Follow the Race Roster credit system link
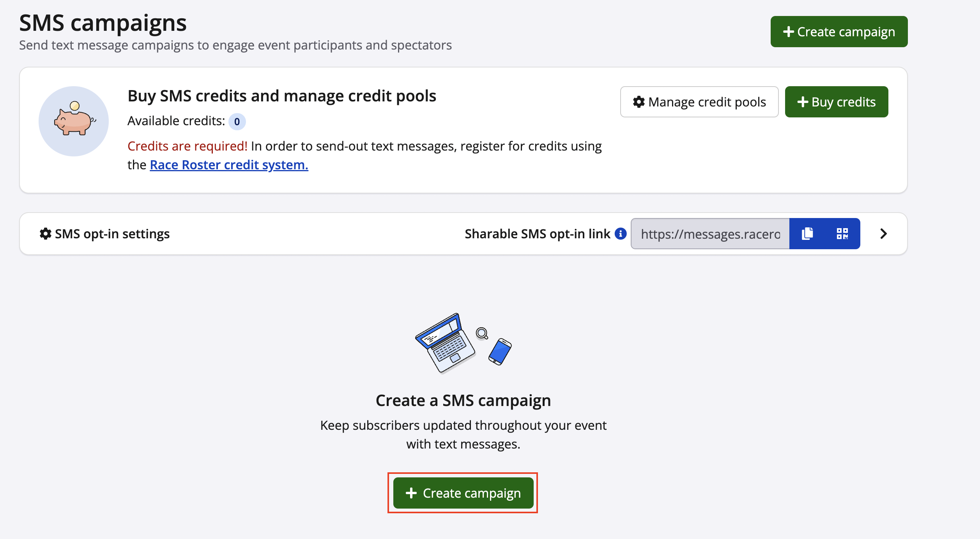This screenshot has width=980, height=539. click(x=229, y=165)
